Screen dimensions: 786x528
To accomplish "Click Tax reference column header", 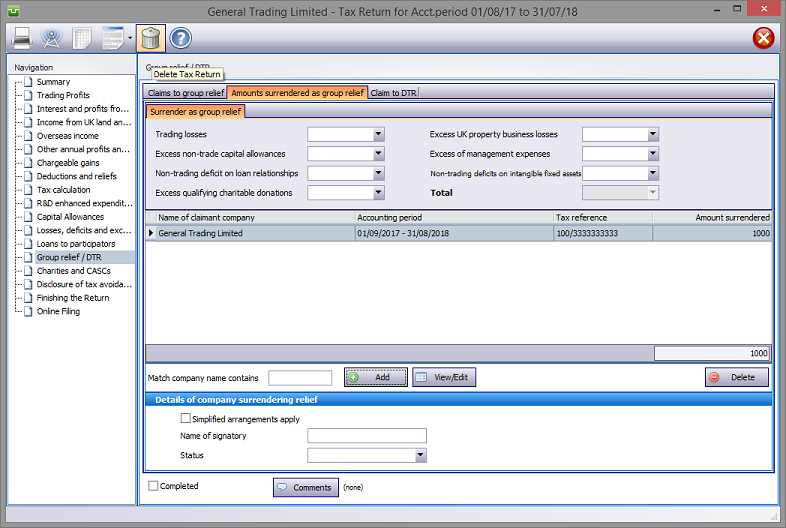I will 603,218.
